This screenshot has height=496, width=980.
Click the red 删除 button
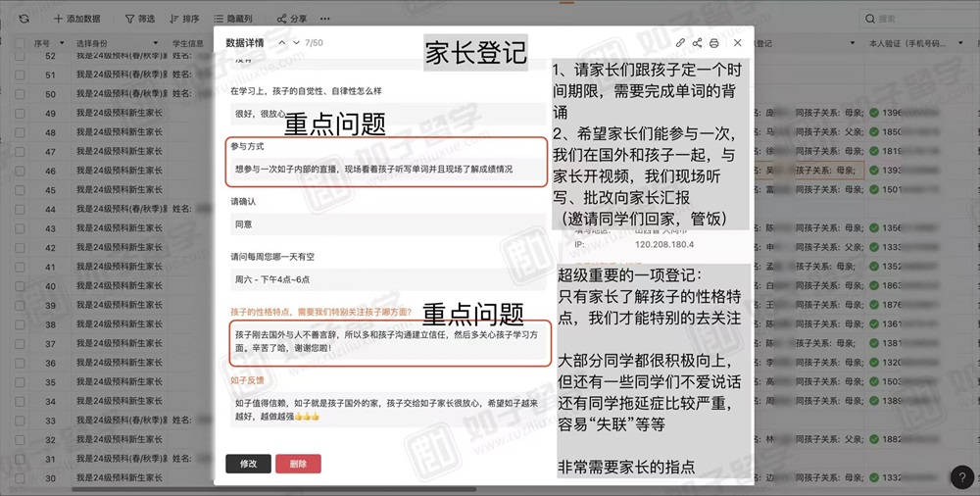pyautogui.click(x=298, y=464)
